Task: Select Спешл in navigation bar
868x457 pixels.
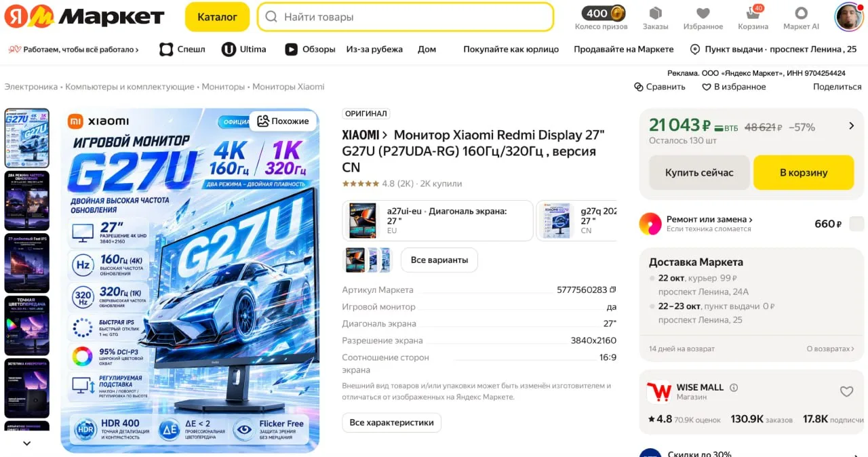Action: pyautogui.click(x=182, y=49)
